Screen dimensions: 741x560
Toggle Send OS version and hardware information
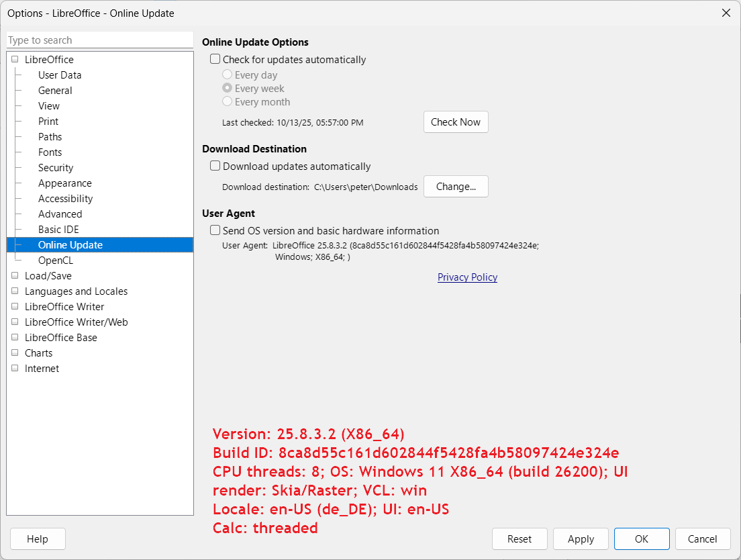[x=215, y=230]
